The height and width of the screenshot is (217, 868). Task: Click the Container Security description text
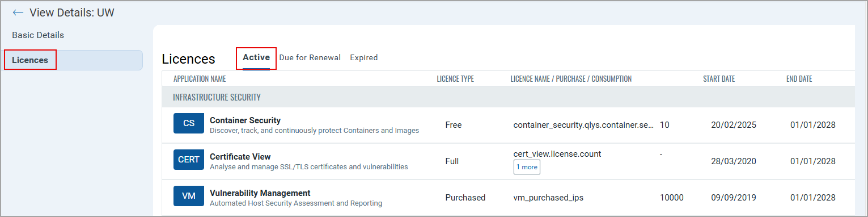pos(314,131)
